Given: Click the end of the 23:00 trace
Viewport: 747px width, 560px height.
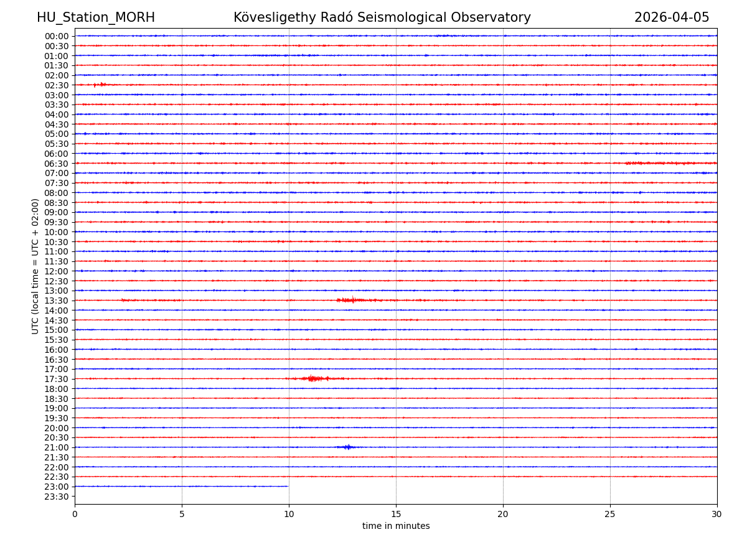Looking at the screenshot, I should click(288, 486).
